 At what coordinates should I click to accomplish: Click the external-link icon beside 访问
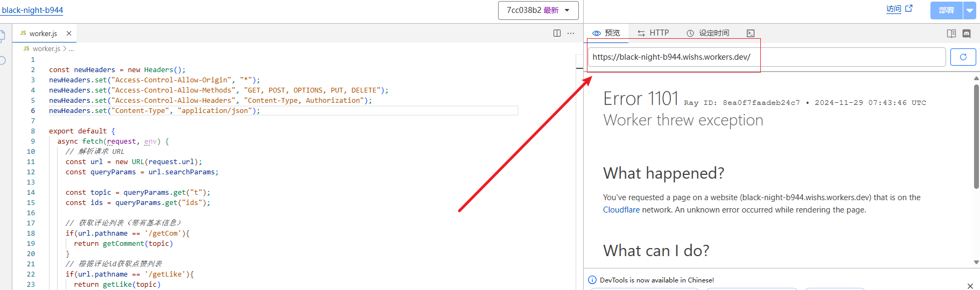pos(909,9)
